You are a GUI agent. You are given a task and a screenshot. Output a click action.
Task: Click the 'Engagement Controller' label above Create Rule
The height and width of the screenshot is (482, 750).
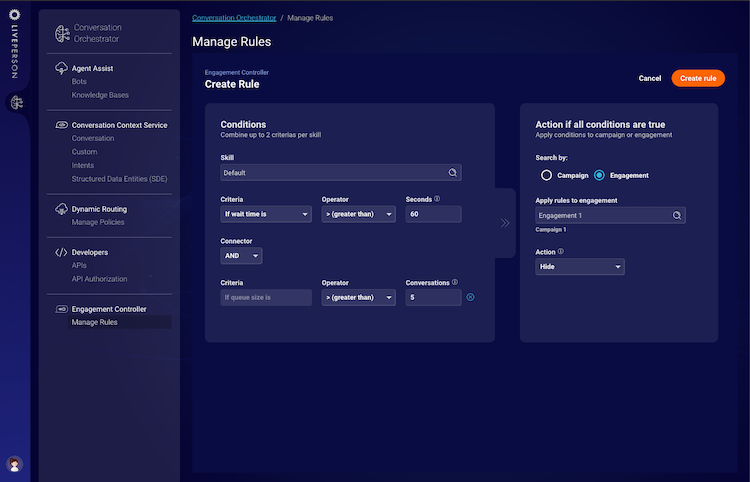coord(237,72)
